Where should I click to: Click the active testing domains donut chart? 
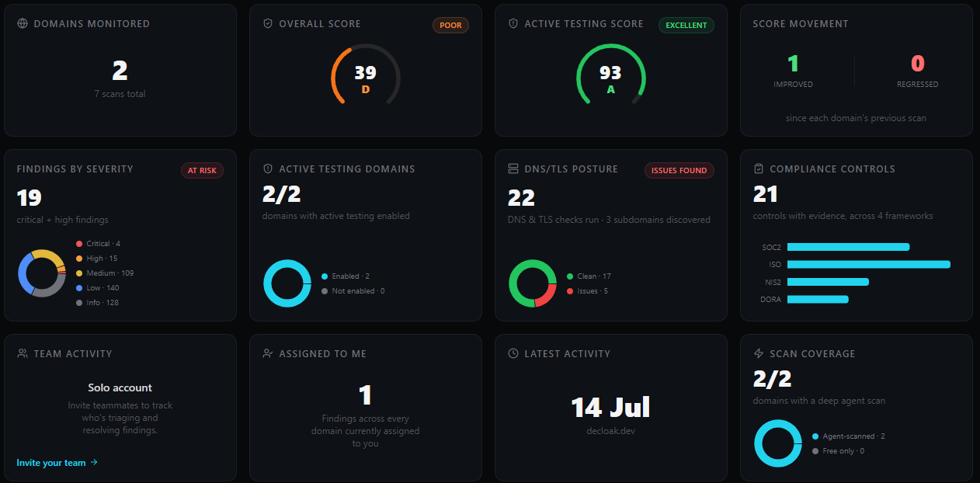click(x=287, y=283)
